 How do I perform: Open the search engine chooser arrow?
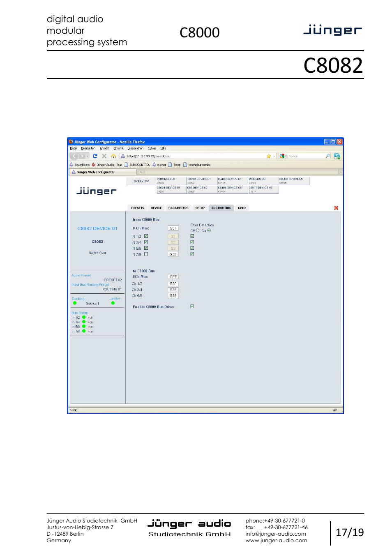tap(286, 156)
